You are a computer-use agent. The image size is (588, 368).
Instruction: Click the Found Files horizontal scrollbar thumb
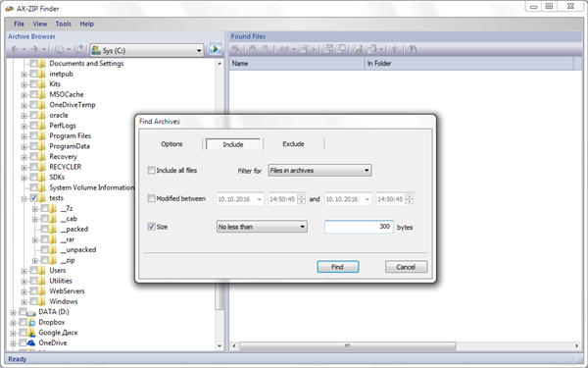click(348, 345)
